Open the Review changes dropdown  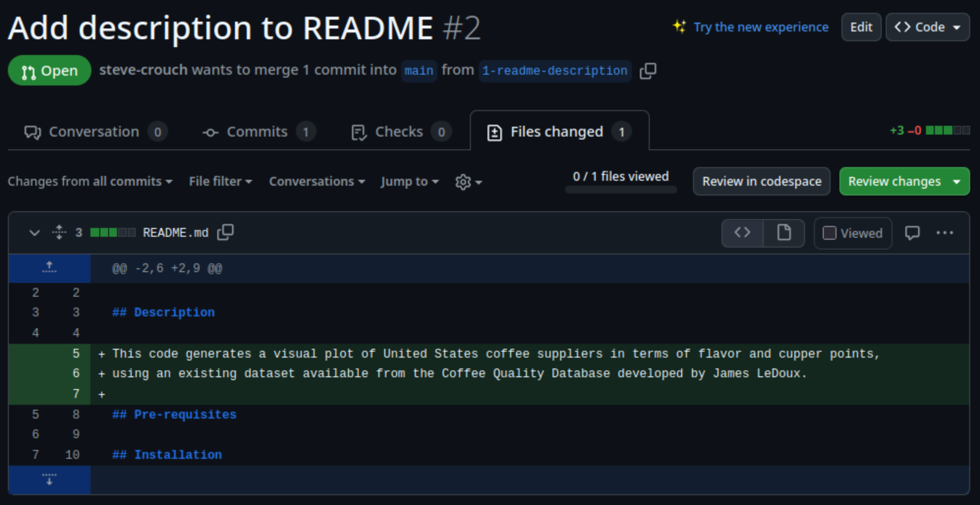pos(904,181)
